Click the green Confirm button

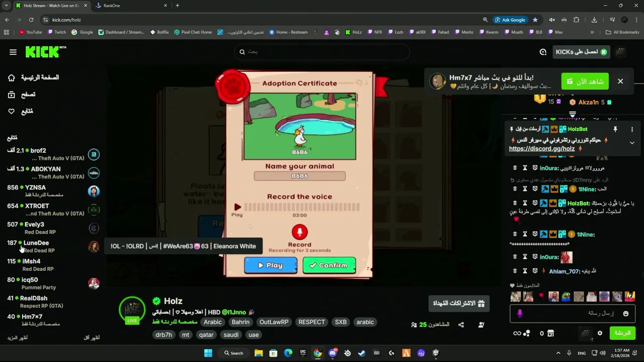click(329, 265)
